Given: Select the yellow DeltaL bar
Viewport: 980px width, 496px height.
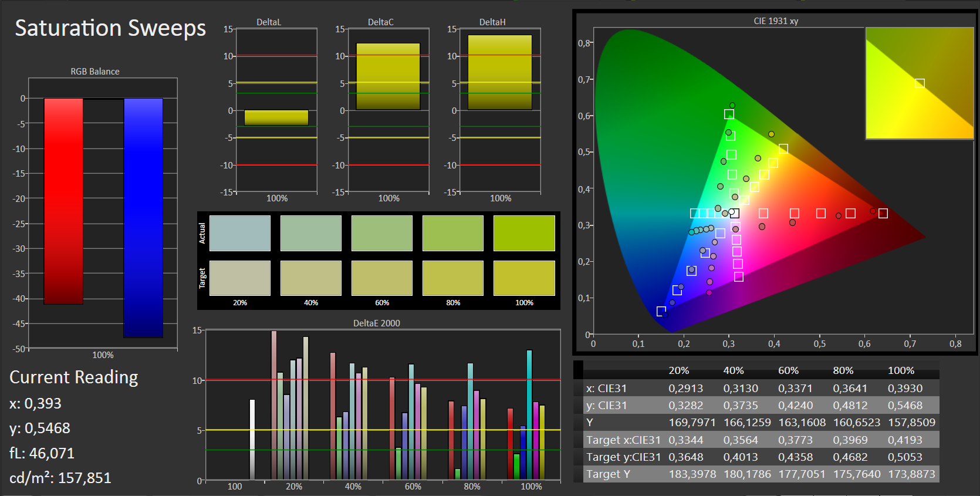Looking at the screenshot, I should pos(276,117).
